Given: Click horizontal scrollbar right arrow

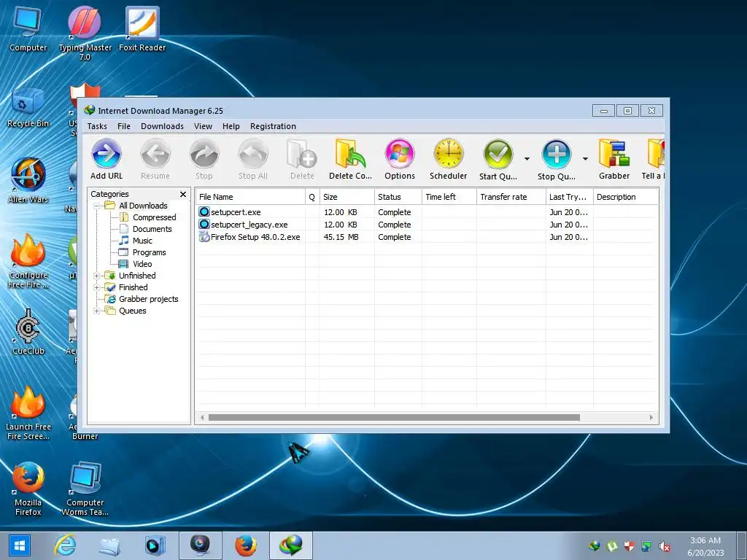Looking at the screenshot, I should [651, 418].
